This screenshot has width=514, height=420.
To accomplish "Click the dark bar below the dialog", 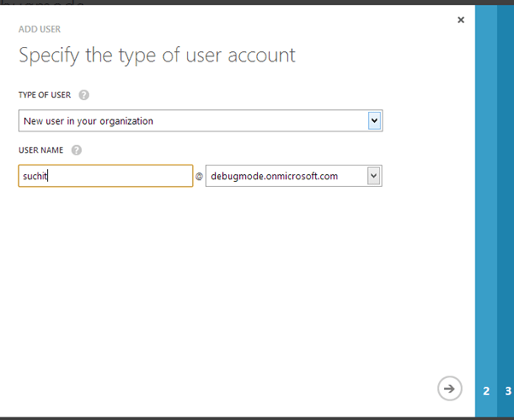I will coord(256,417).
